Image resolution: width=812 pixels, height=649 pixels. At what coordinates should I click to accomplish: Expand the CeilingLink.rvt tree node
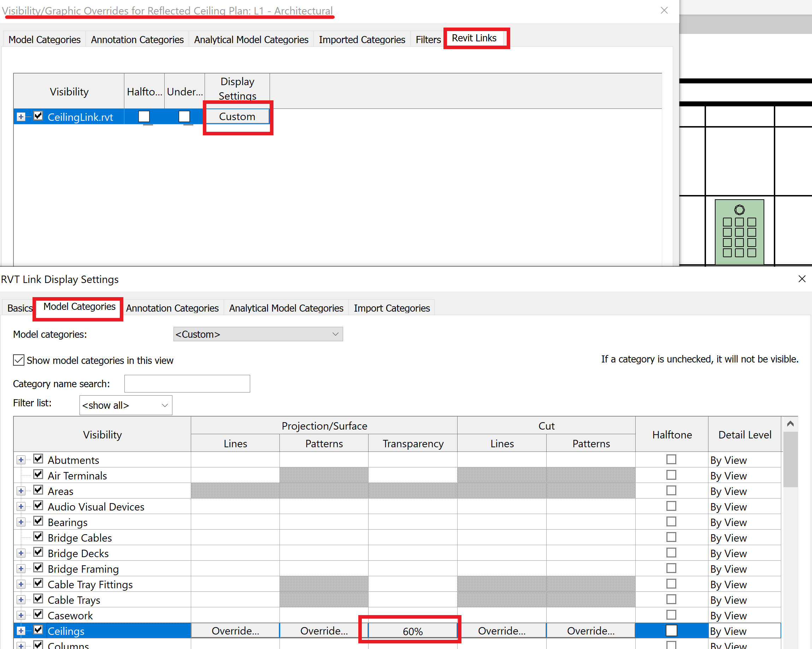tap(21, 117)
